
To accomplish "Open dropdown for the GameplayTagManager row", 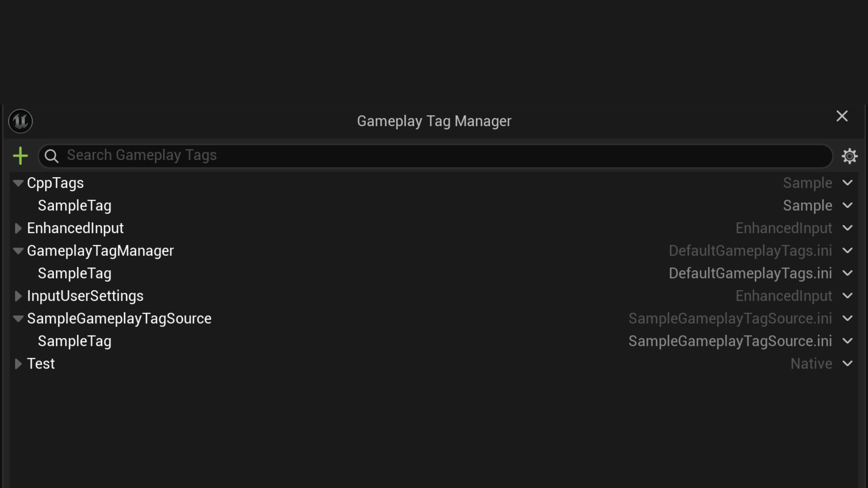I will coord(848,251).
